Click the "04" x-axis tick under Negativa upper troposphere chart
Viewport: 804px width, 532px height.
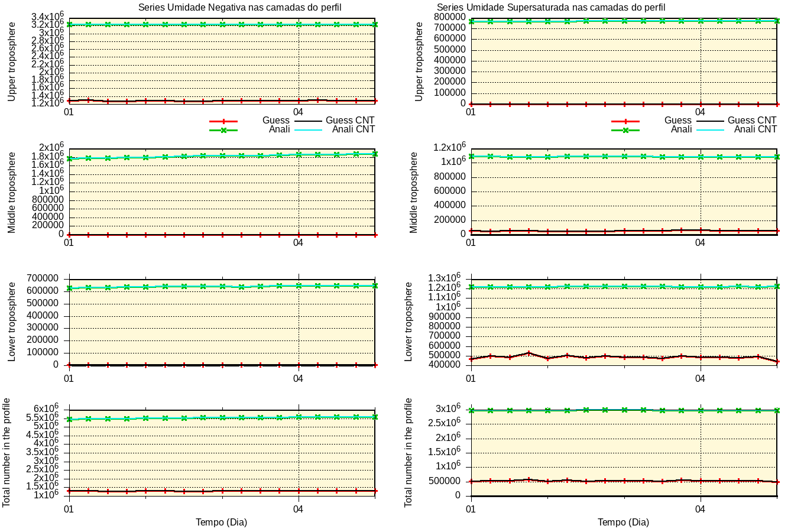[x=299, y=112]
